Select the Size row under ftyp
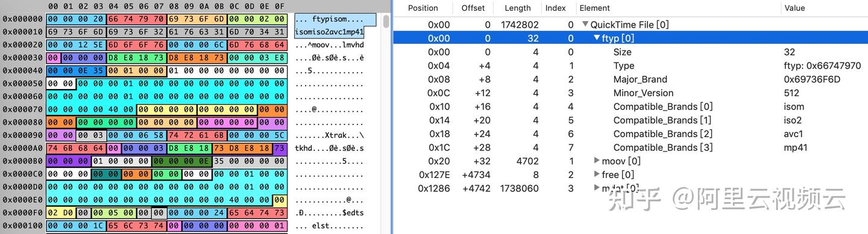 click(630, 52)
